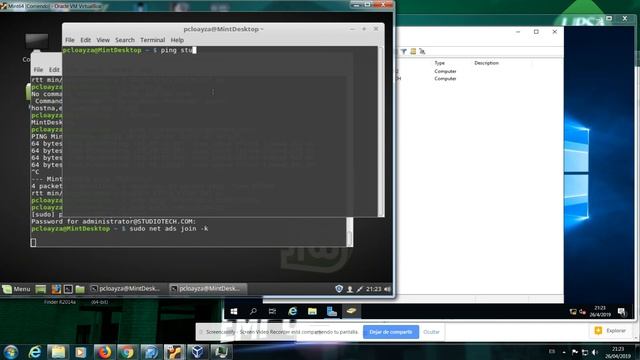This screenshot has width=640, height=360.
Task: Click the volume icon in Mint tray
Action: coord(387,289)
